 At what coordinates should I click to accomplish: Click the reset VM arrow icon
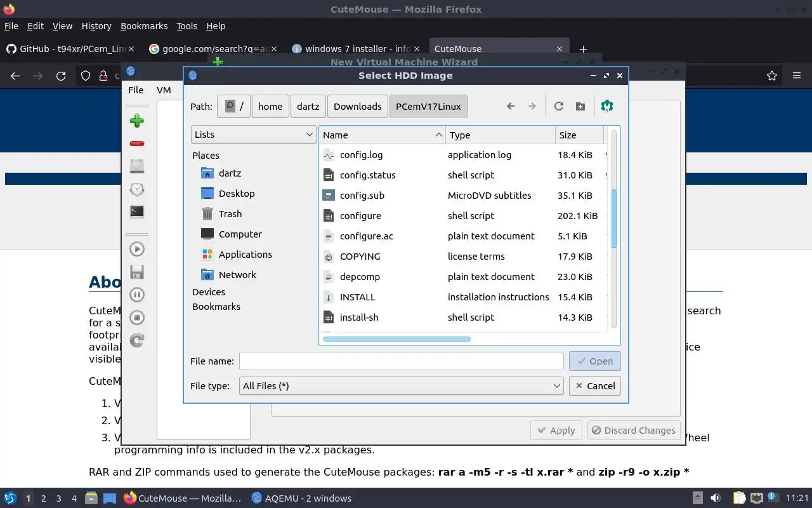coord(137,340)
